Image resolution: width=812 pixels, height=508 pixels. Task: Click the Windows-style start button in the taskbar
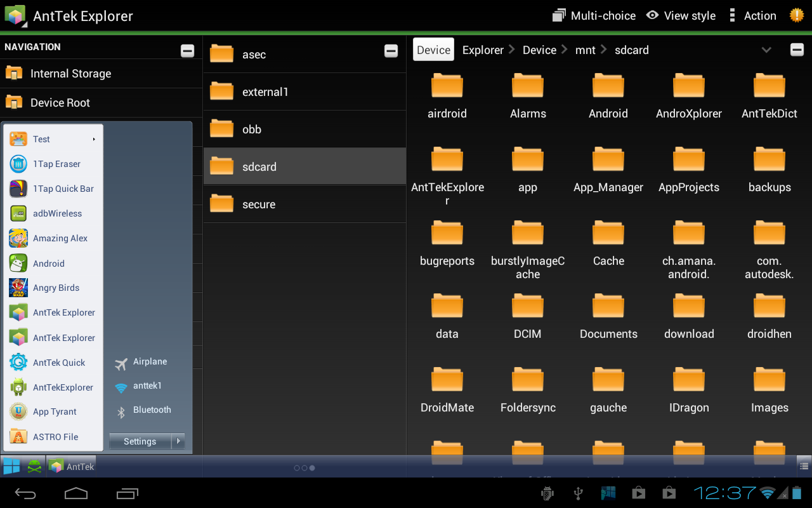click(11, 466)
